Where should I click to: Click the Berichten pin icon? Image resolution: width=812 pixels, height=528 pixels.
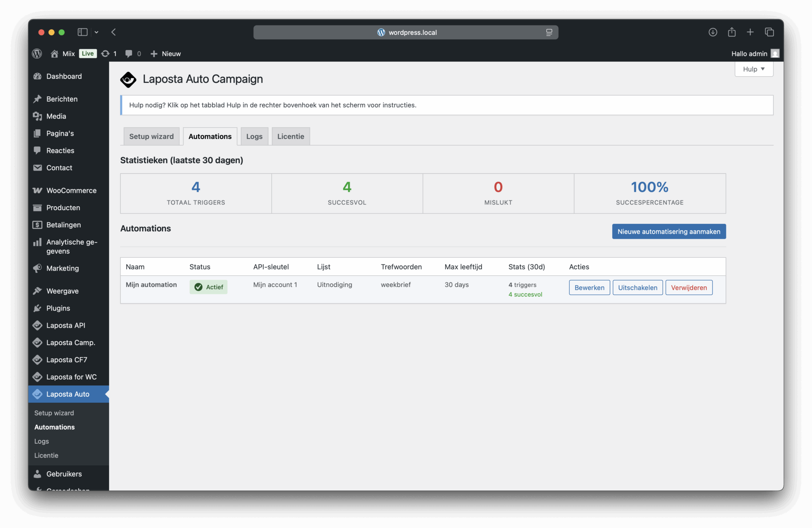coord(37,99)
